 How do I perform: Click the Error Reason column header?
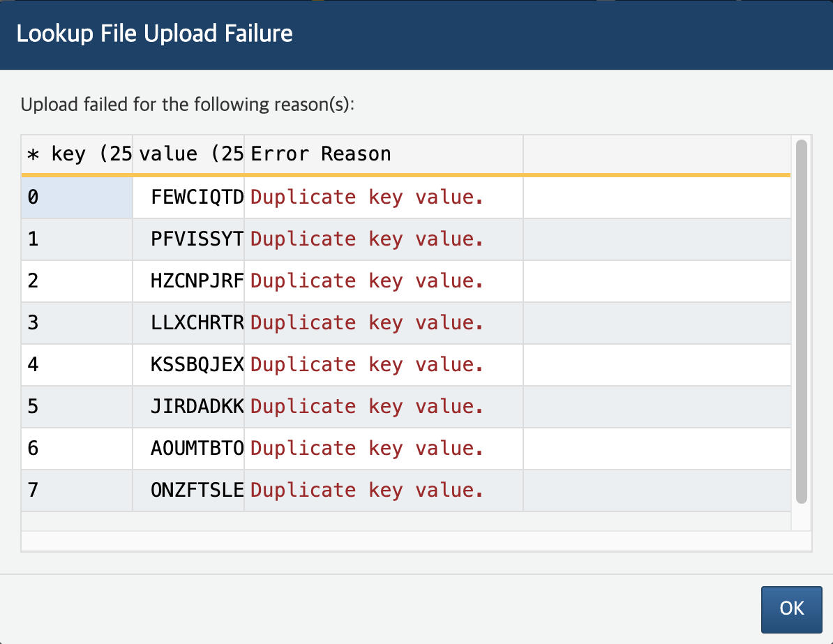pos(384,154)
